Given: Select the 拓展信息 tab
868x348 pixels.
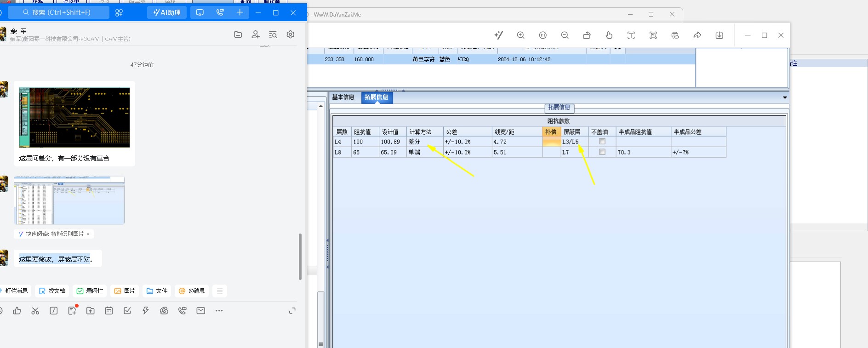Looking at the screenshot, I should 377,97.
